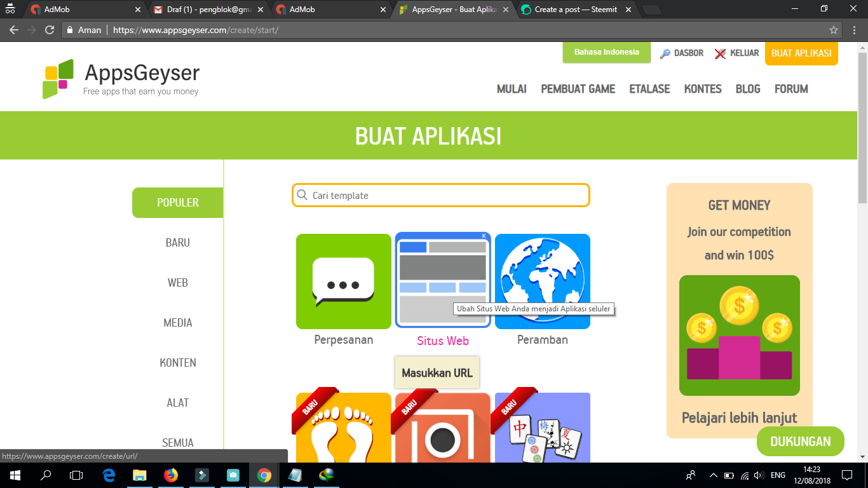The height and width of the screenshot is (488, 868).
Task: Close the Gmail draft tab
Action: click(261, 10)
